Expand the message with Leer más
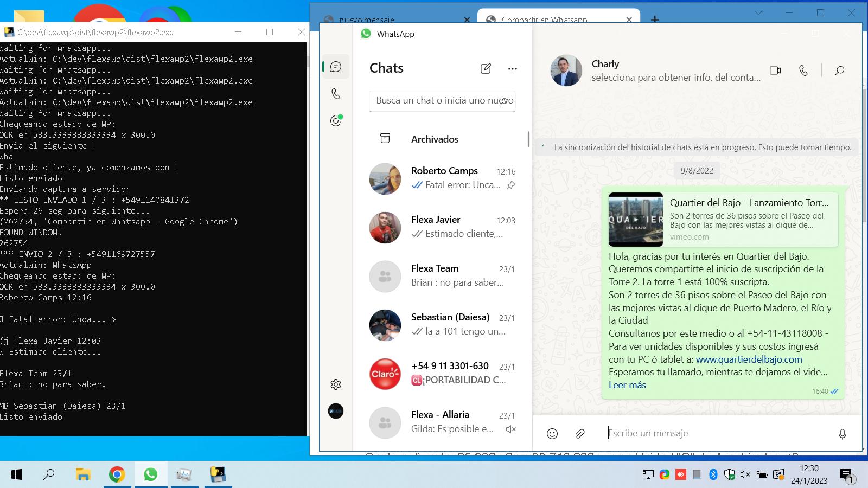The height and width of the screenshot is (488, 868). (627, 385)
